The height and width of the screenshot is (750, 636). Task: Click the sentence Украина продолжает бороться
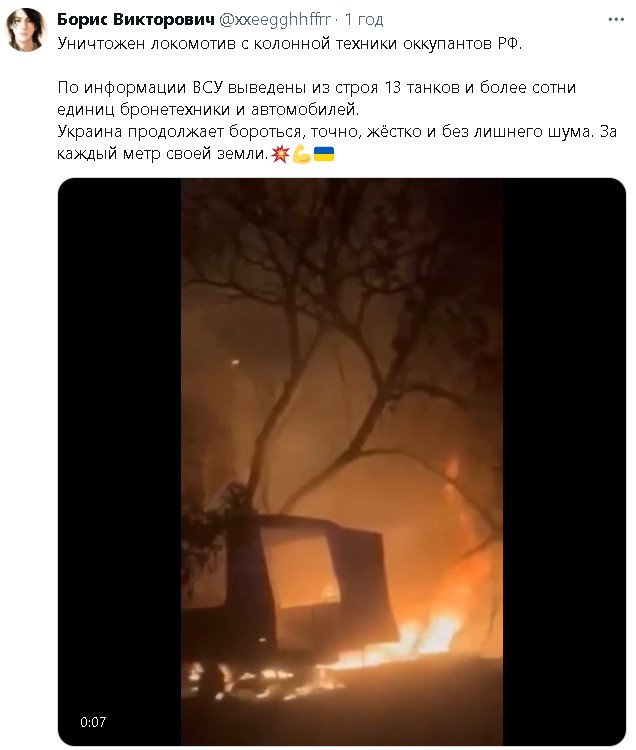click(337, 142)
